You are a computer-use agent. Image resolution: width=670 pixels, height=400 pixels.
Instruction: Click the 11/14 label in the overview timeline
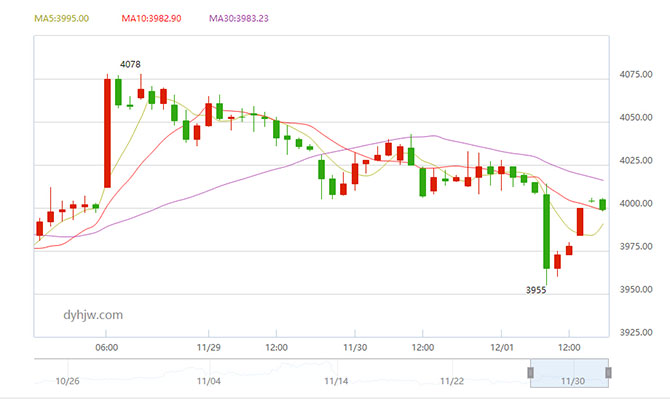[336, 381]
